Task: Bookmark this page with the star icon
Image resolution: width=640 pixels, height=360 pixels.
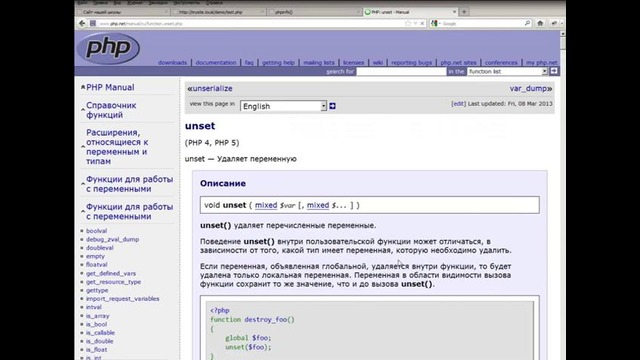Action: point(407,23)
